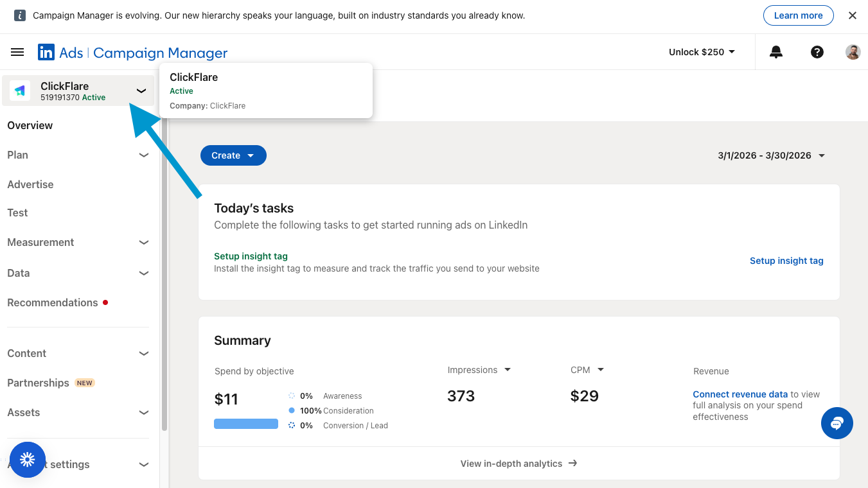
Task: Open the Unlock $250 dropdown
Action: click(x=702, y=52)
